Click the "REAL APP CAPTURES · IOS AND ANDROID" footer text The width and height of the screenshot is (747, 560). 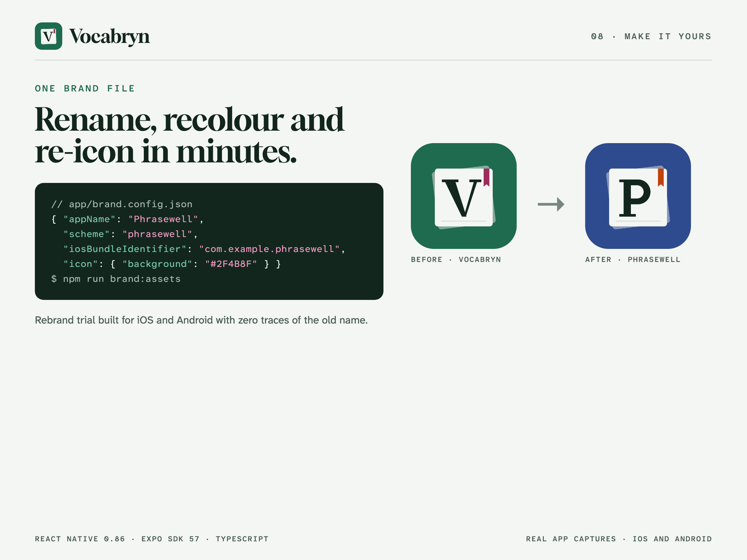click(619, 539)
